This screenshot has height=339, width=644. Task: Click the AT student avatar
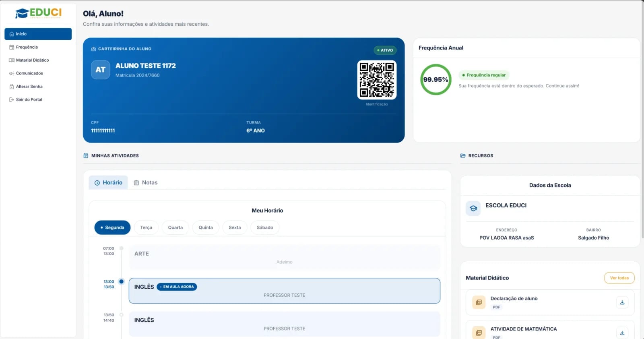(x=100, y=70)
